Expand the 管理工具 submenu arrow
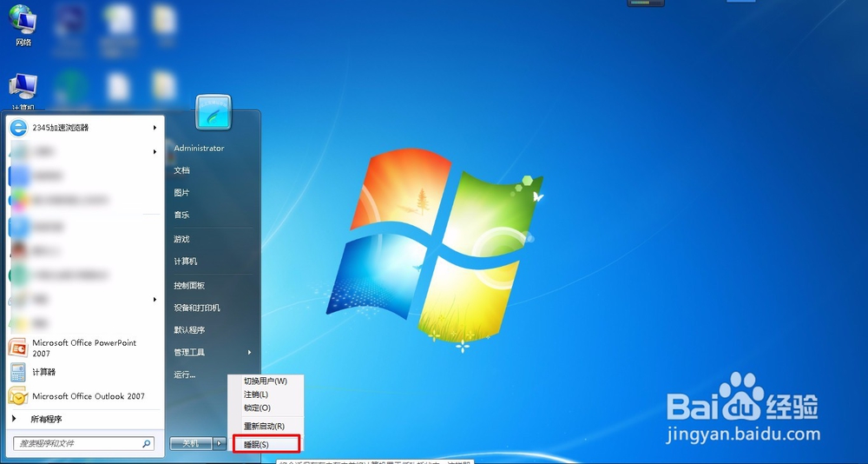 tap(249, 352)
